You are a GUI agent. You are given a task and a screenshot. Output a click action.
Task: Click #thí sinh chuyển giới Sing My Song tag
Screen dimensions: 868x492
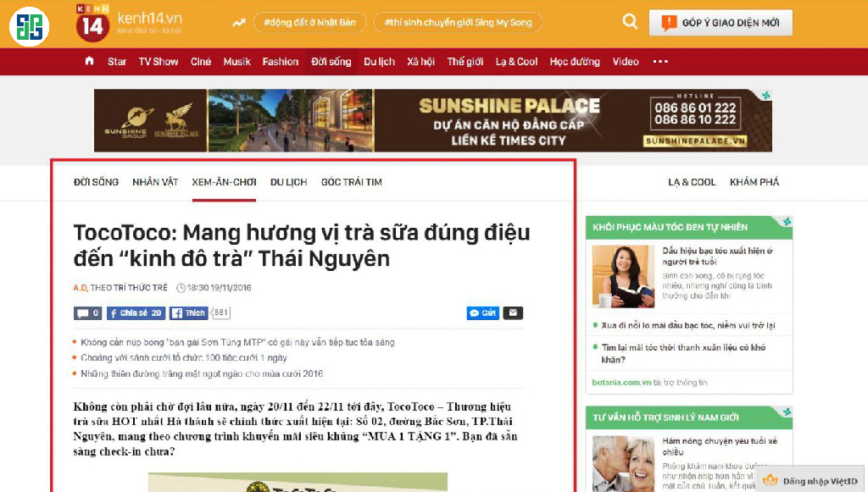(458, 23)
